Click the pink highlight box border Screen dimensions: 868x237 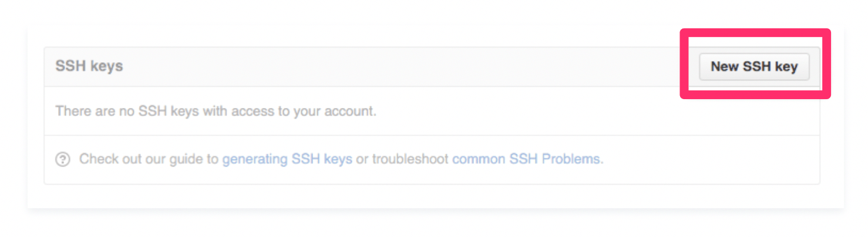(x=755, y=32)
